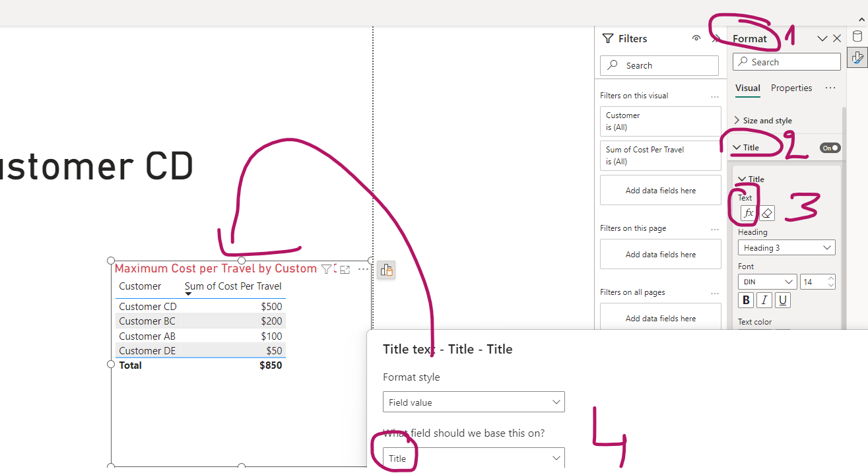This screenshot has width=868, height=473.
Task: Open more options for Filters on this visual
Action: tap(715, 96)
